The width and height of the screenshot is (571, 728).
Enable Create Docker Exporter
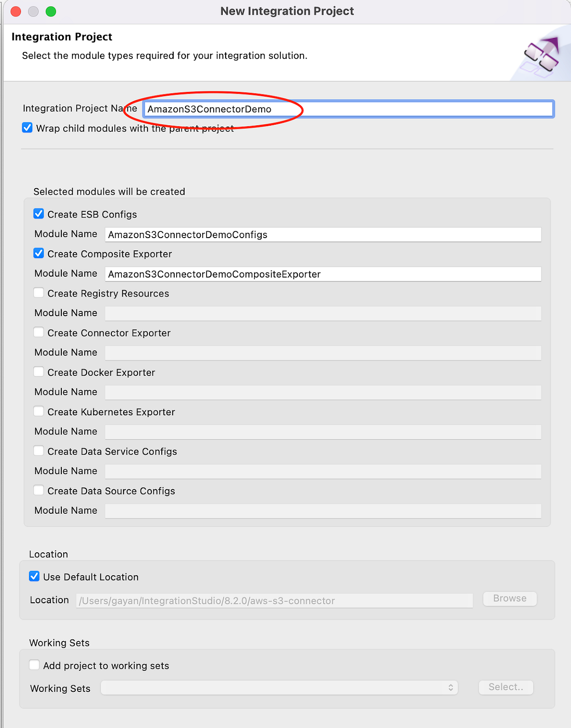point(39,371)
